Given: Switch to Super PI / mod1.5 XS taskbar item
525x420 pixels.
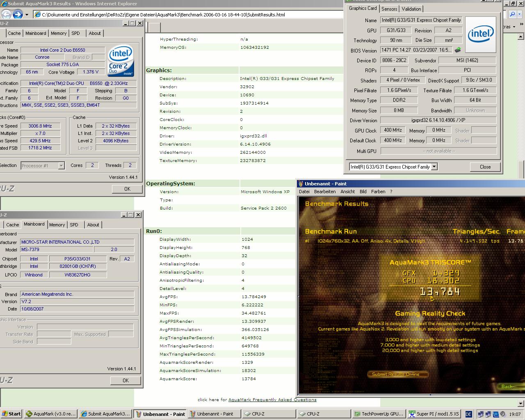Looking at the screenshot, I should [x=434, y=414].
